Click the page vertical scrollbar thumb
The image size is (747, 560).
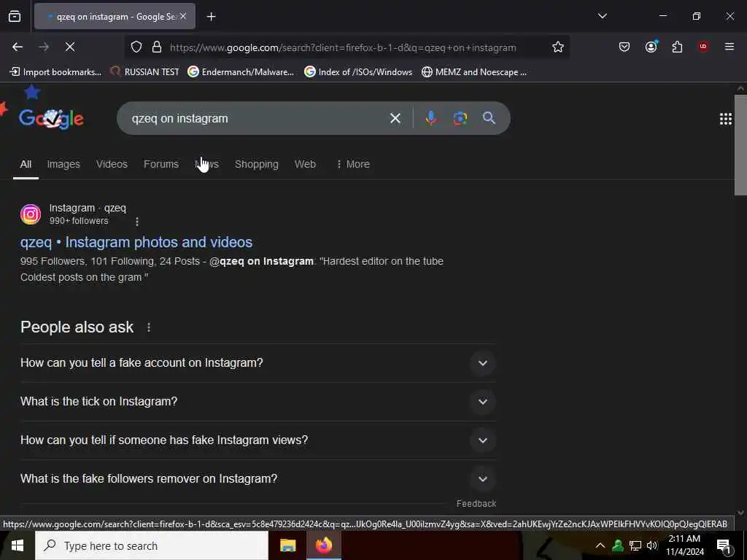(x=740, y=145)
